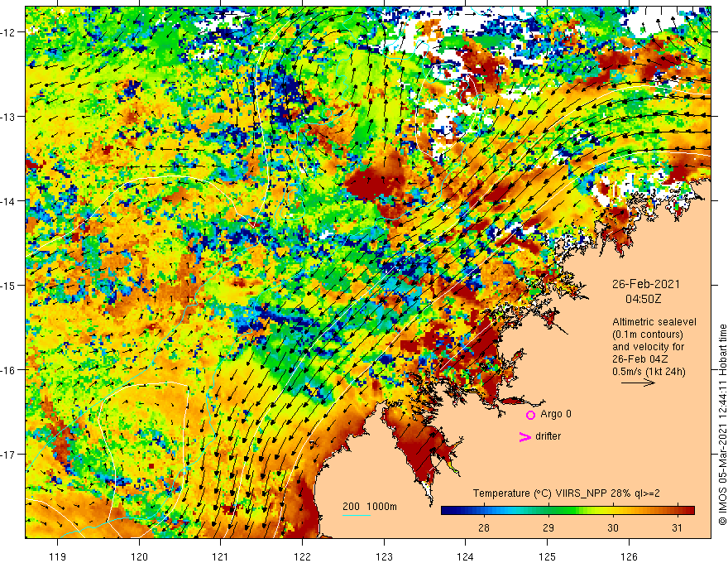Click the longitude axis label 126
This screenshot has width=728, height=563.
pos(629,556)
